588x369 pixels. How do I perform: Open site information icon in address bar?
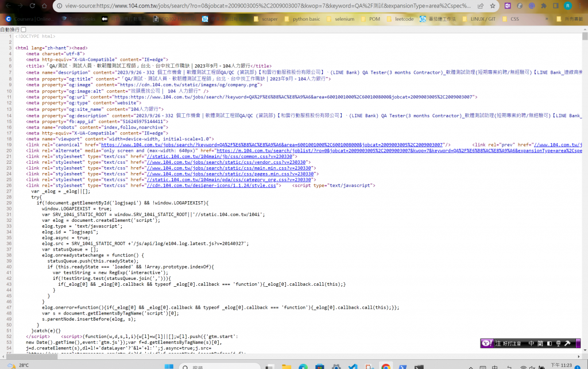point(59,6)
